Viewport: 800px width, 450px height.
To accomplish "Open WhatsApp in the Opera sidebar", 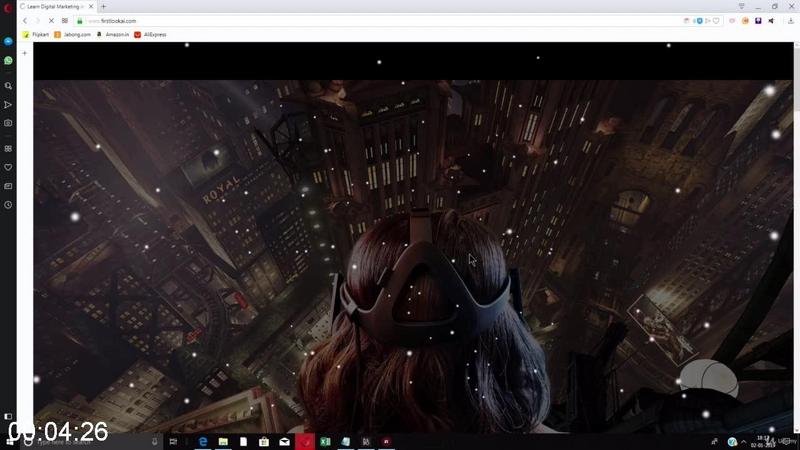I will 8,60.
